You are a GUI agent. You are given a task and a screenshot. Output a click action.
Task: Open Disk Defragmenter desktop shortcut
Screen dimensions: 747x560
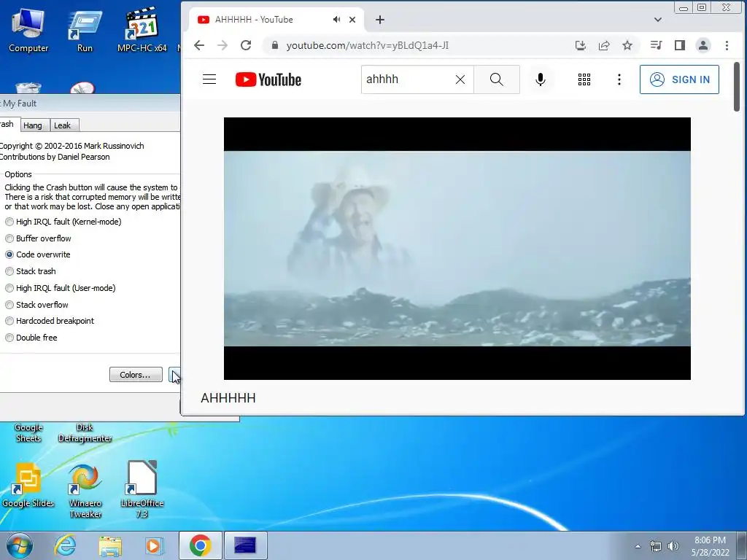(x=85, y=433)
